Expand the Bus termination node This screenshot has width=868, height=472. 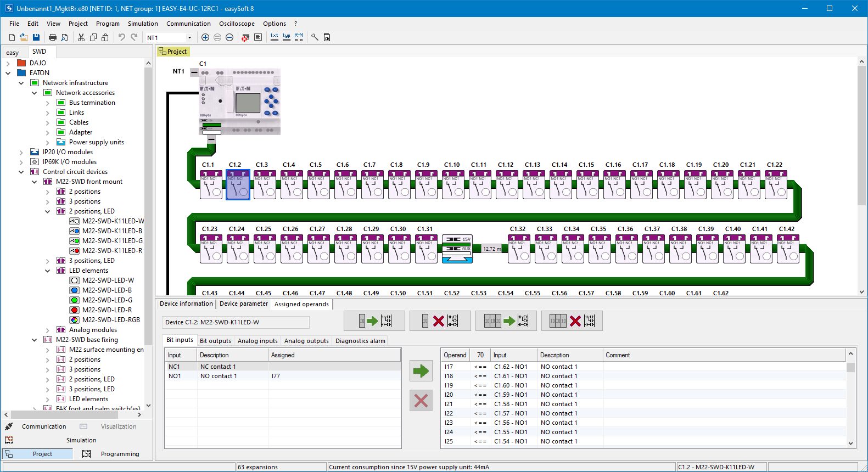47,103
